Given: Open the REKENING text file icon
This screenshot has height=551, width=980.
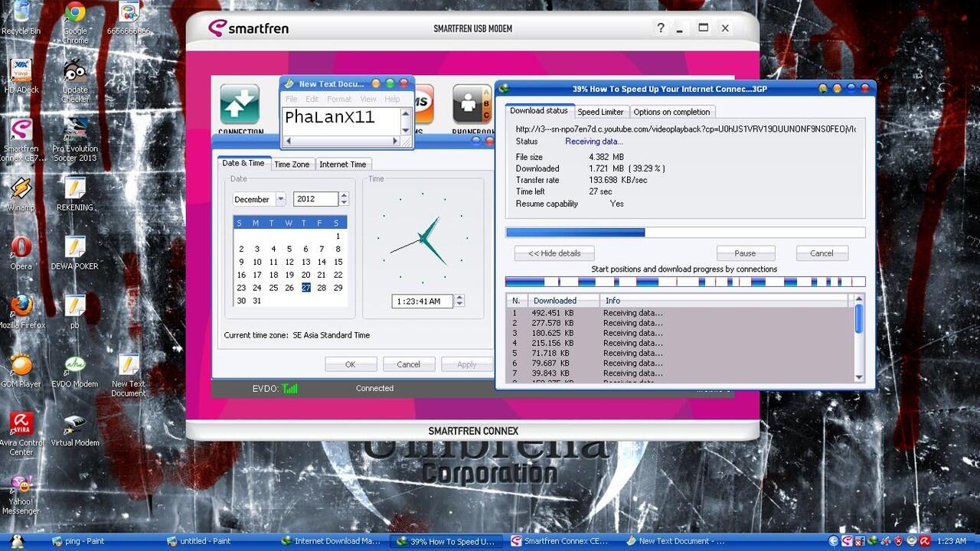Looking at the screenshot, I should [75, 194].
